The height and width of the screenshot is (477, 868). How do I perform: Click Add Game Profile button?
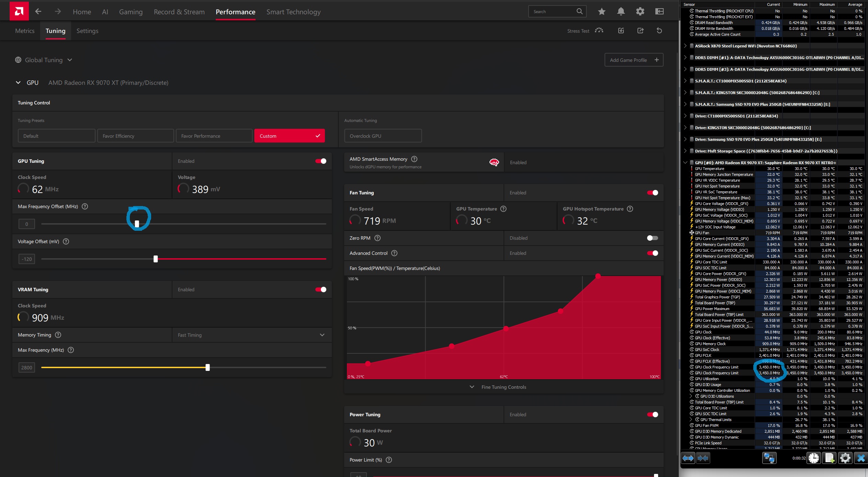click(x=634, y=60)
